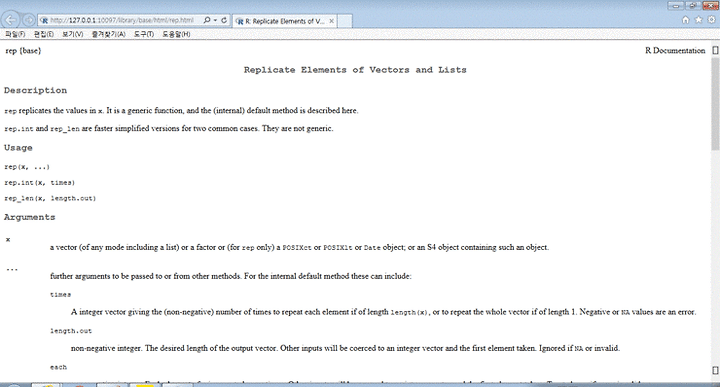Click the 'Usage' heading

coord(18,148)
